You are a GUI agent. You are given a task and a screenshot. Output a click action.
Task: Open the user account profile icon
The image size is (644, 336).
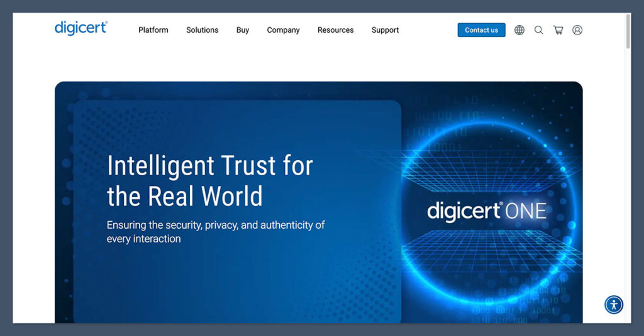[577, 30]
